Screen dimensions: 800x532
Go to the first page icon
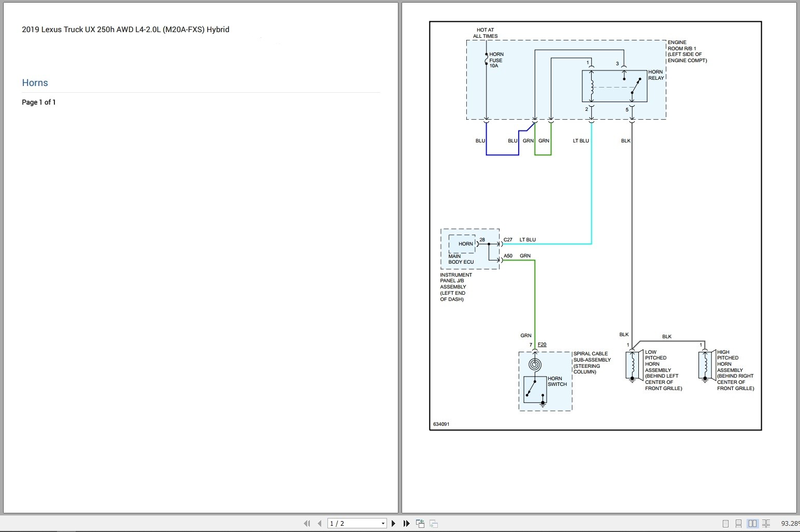(307, 523)
